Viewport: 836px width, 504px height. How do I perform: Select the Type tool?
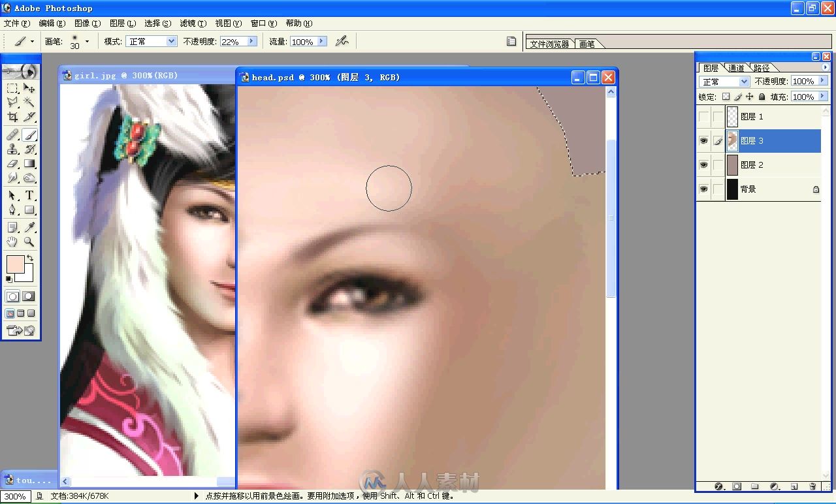pyautogui.click(x=29, y=195)
